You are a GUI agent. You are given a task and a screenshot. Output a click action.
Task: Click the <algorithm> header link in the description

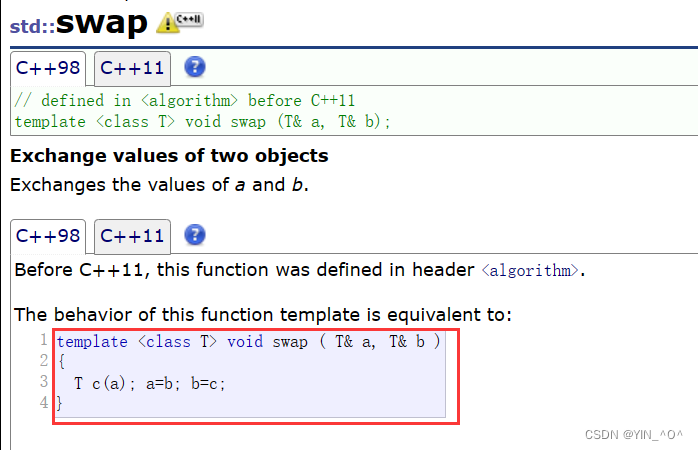click(x=530, y=270)
